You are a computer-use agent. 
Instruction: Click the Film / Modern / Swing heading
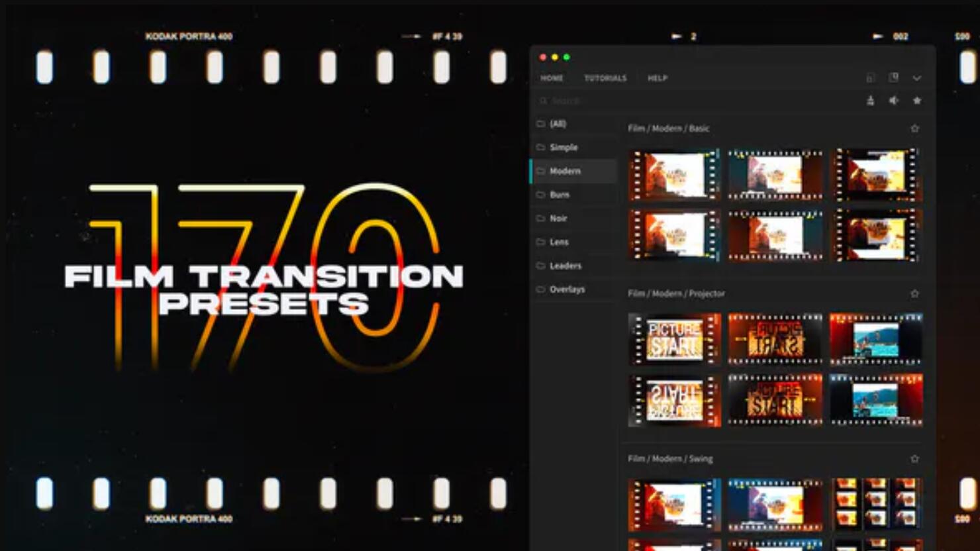point(670,458)
